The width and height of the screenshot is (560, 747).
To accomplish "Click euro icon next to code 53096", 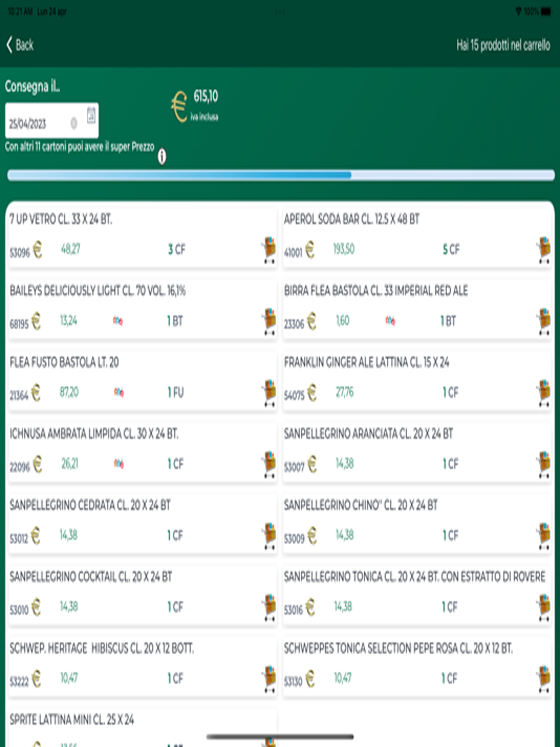I will coord(37,250).
